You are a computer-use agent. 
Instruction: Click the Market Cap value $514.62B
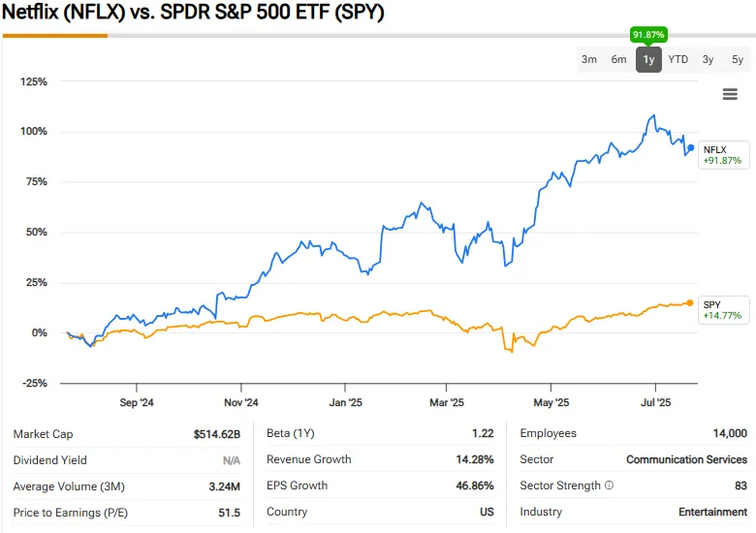click(216, 434)
